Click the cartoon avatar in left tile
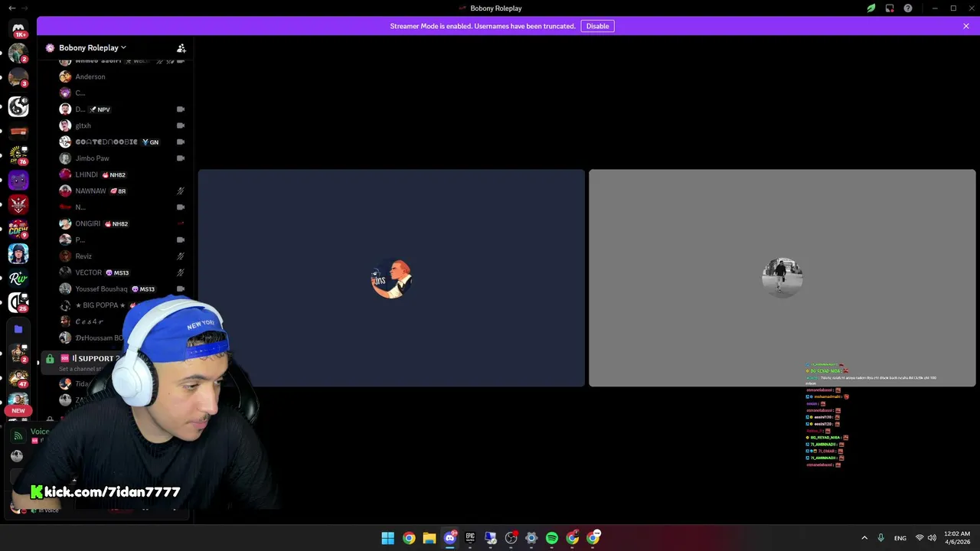980x551 pixels. tap(391, 279)
